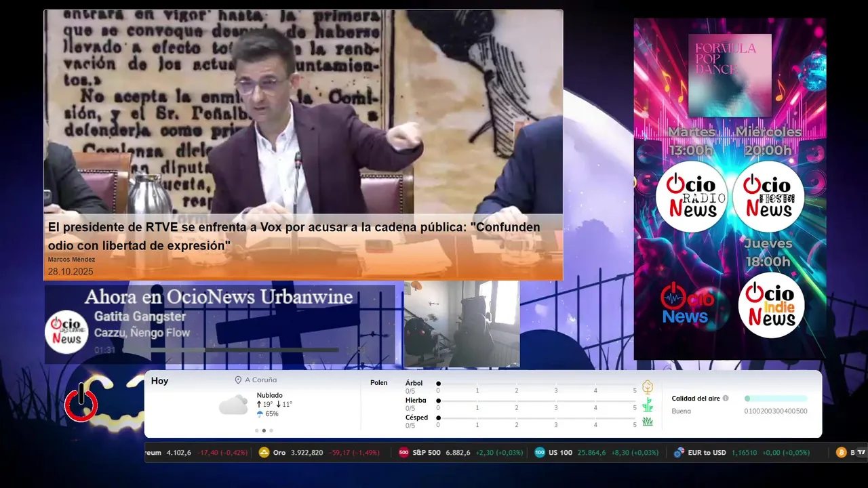Click the gold Oro ticker icon
The image size is (868, 488).
[264, 453]
